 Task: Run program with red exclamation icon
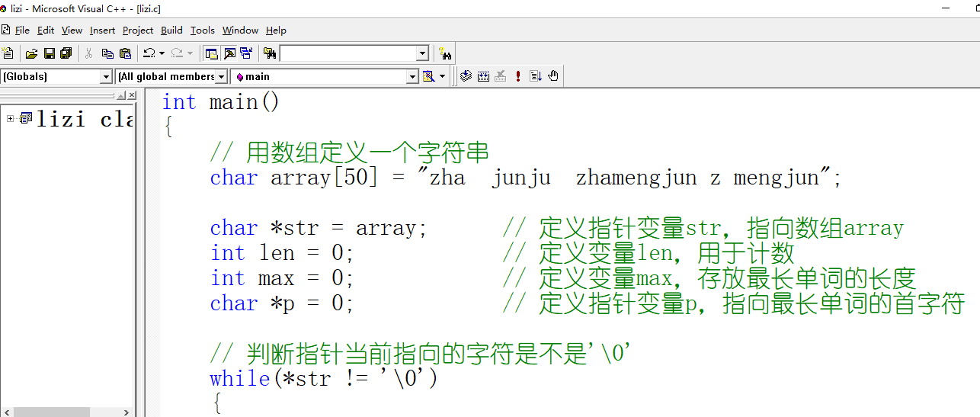tap(518, 76)
